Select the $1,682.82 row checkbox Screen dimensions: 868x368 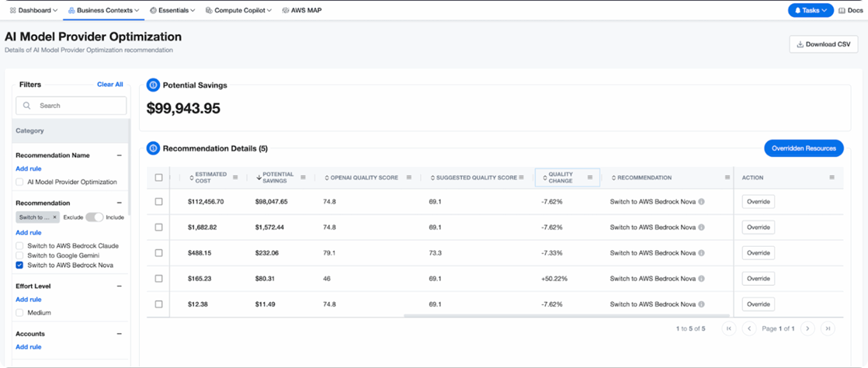(159, 227)
